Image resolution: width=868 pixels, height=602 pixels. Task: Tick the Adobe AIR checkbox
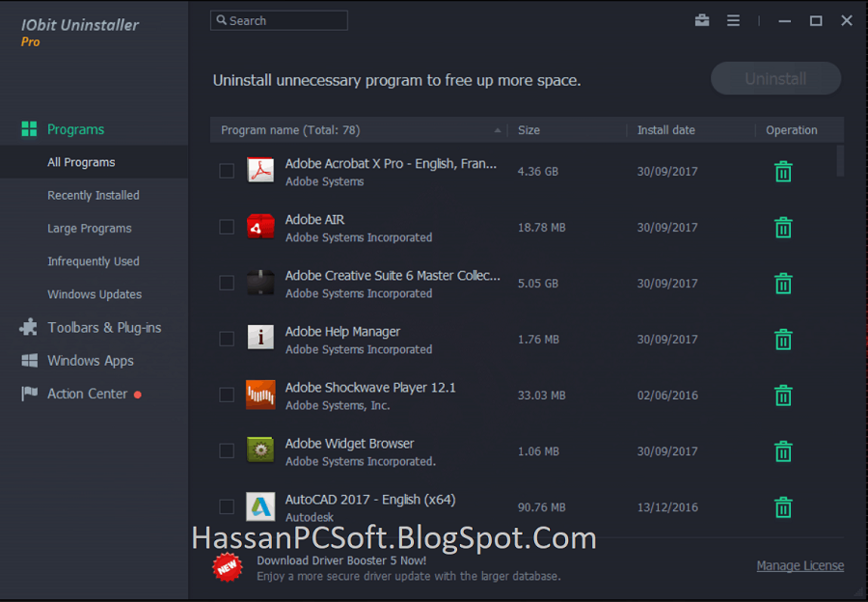coord(227,227)
